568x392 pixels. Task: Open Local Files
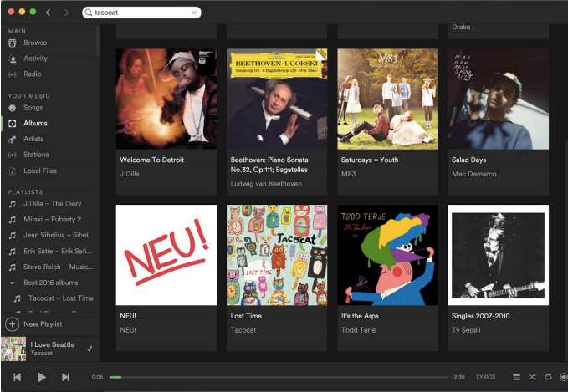point(40,171)
